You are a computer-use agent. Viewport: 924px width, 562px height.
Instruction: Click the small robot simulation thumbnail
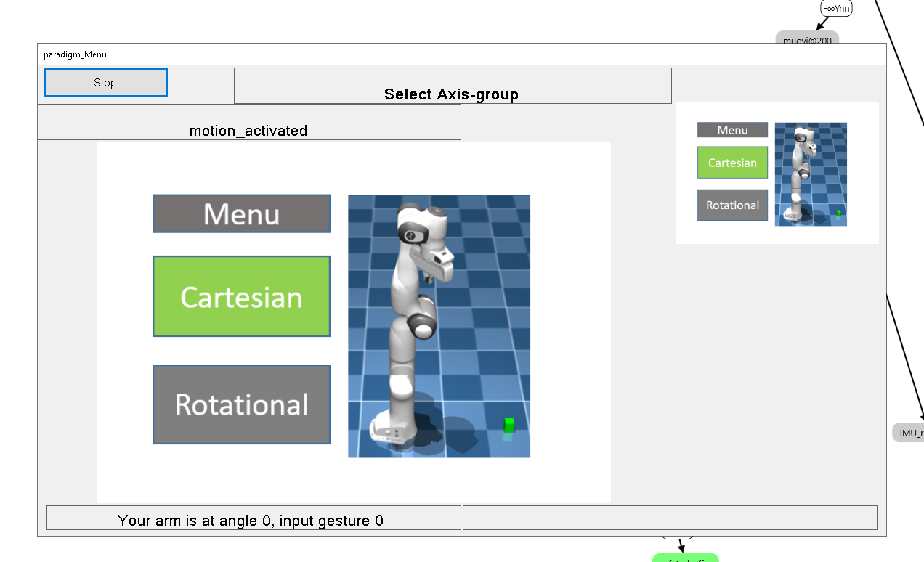point(811,174)
